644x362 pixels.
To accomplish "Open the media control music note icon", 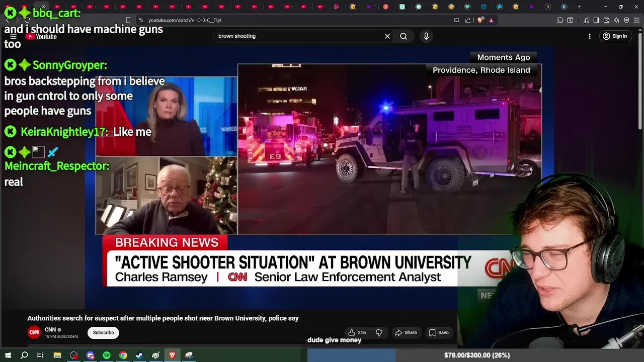I will 587,20.
